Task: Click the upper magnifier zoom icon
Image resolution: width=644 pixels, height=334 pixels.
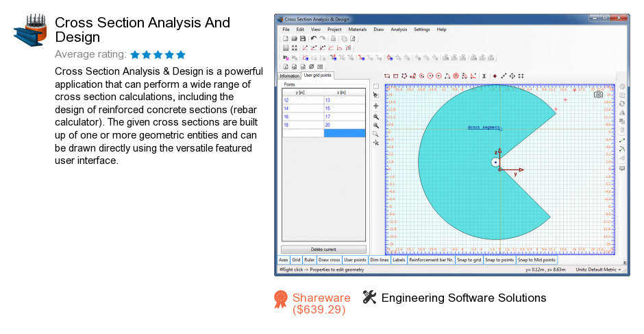Action: (376, 117)
